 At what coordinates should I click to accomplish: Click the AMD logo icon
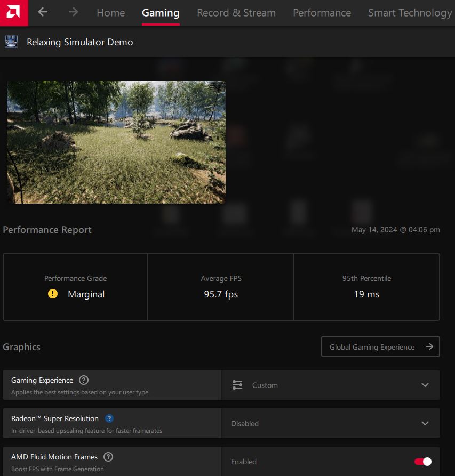click(x=14, y=12)
